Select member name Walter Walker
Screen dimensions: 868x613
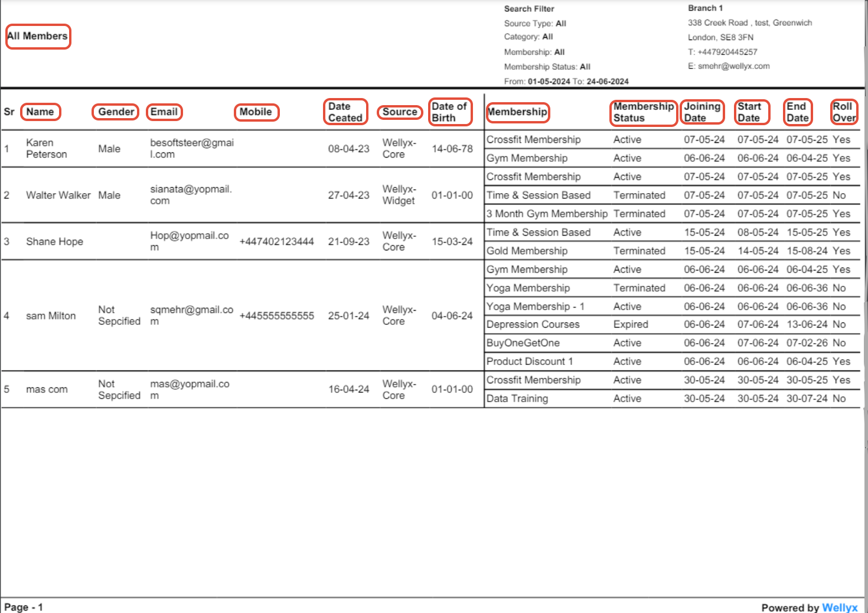pyautogui.click(x=58, y=195)
